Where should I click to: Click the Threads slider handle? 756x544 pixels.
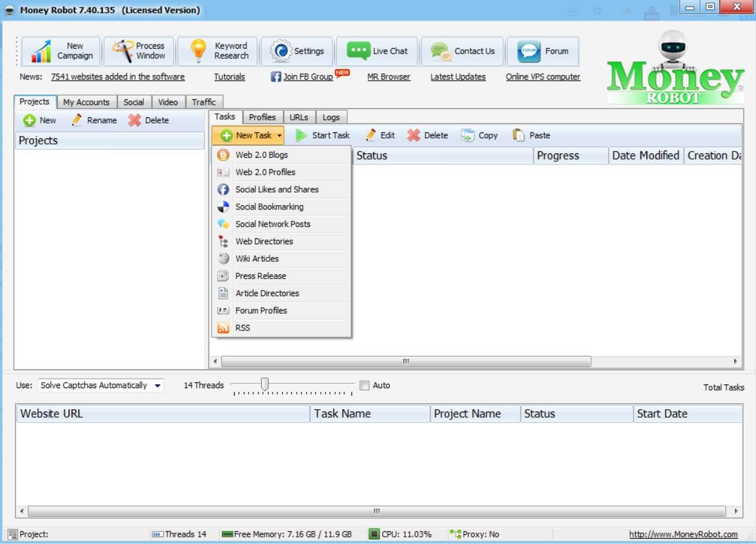point(264,383)
